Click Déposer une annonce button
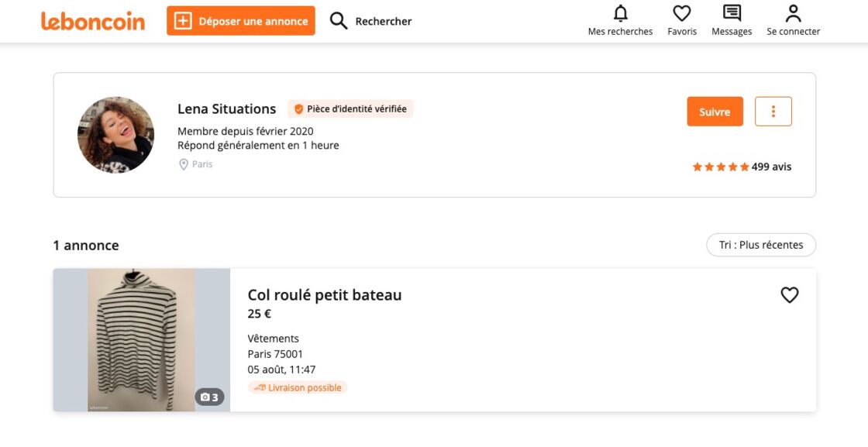The image size is (868, 447). [x=241, y=21]
